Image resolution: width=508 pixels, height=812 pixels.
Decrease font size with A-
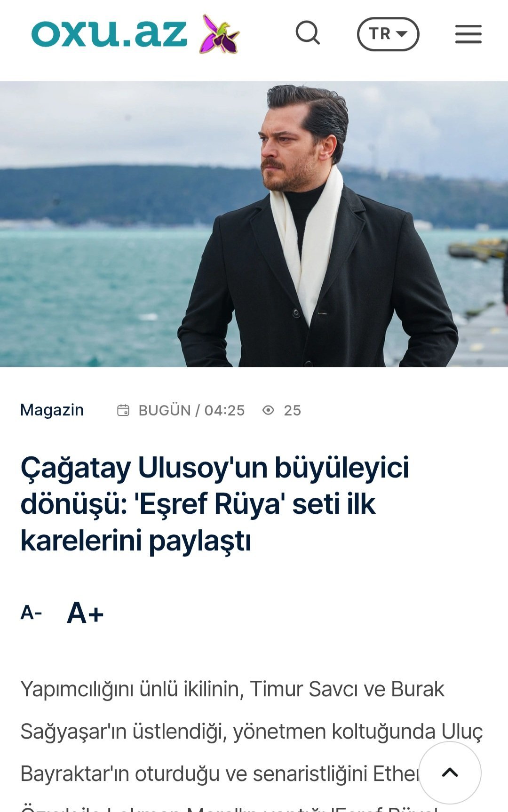[31, 613]
